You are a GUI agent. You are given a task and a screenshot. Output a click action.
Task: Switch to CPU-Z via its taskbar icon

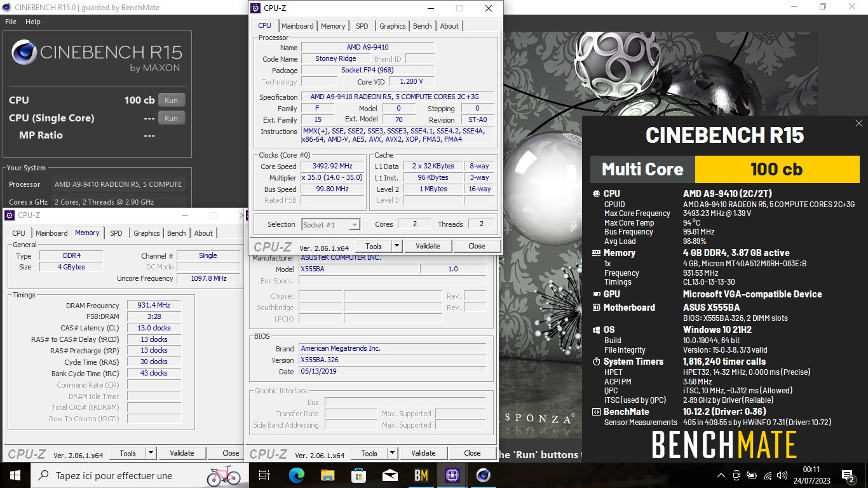coord(452,475)
